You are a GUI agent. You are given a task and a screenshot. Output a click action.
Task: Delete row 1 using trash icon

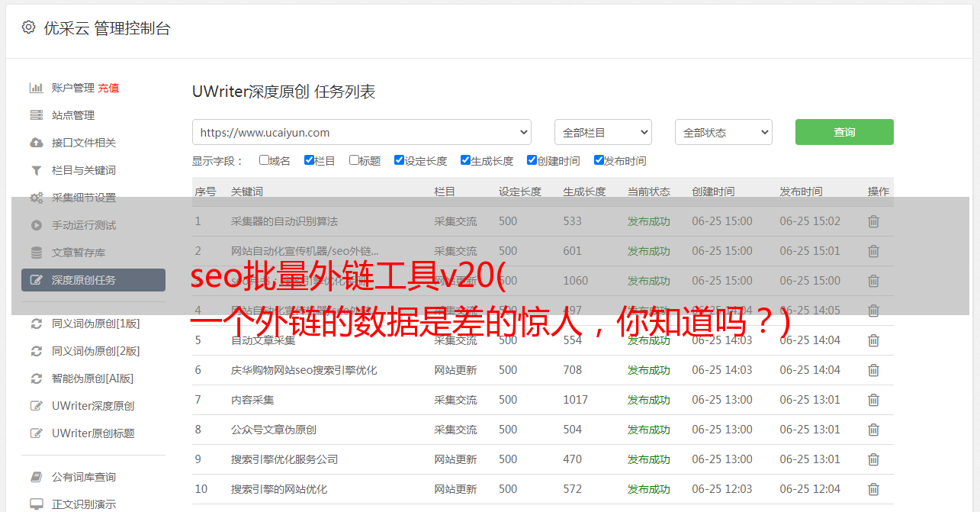pos(873,221)
